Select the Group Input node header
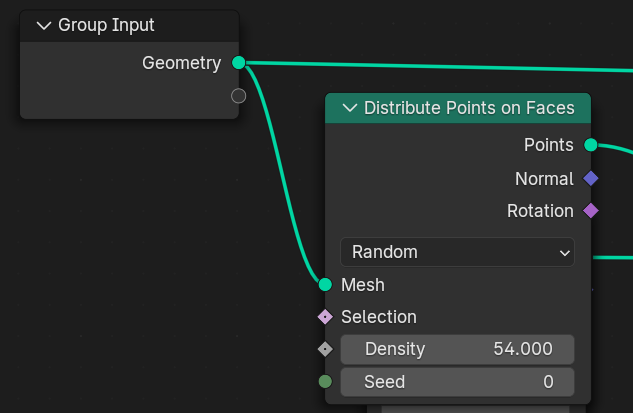 tap(129, 26)
